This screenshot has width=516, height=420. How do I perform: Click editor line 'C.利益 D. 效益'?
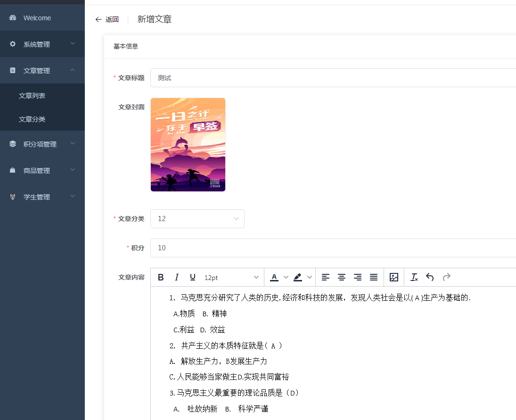(x=199, y=329)
